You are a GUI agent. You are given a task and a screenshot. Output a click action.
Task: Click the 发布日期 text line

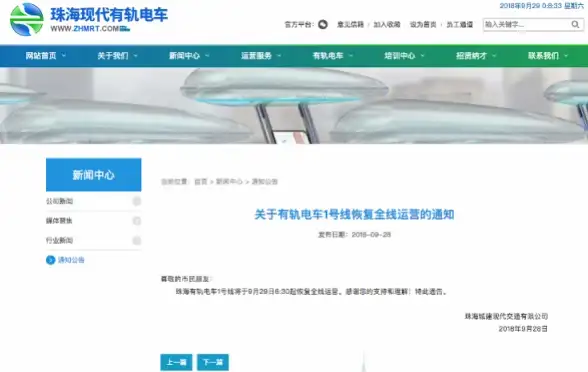[354, 235]
